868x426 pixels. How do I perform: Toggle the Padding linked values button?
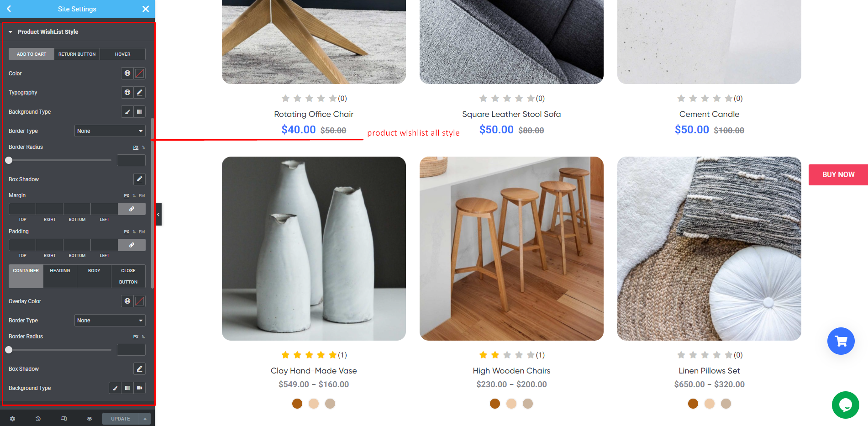coord(132,245)
